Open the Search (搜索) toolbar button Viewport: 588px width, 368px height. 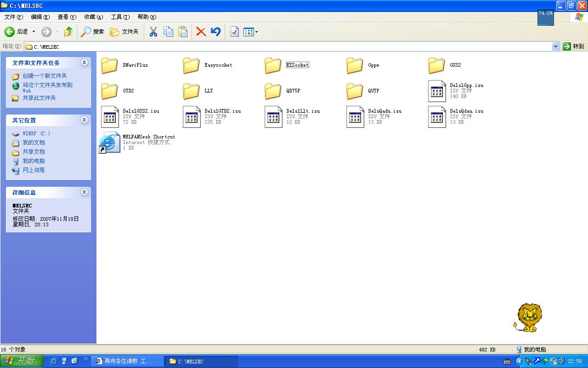[92, 32]
